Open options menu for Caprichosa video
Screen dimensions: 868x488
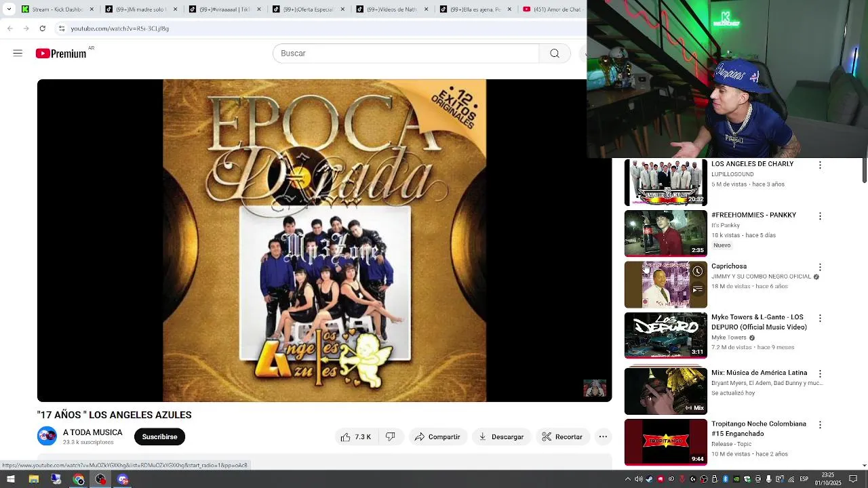tap(820, 268)
